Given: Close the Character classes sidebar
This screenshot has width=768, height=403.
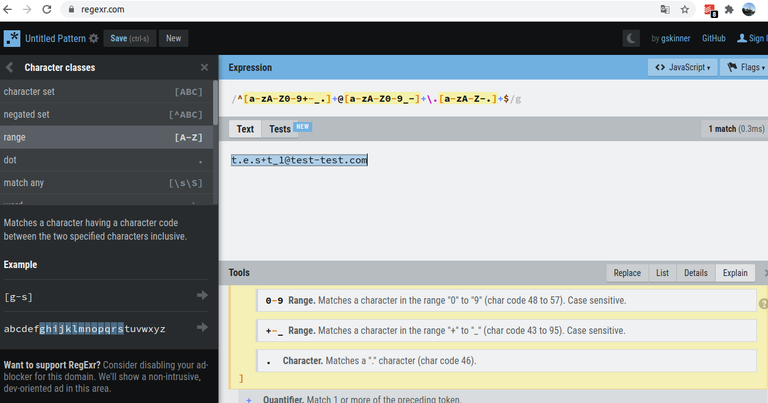Looking at the screenshot, I should click(204, 68).
